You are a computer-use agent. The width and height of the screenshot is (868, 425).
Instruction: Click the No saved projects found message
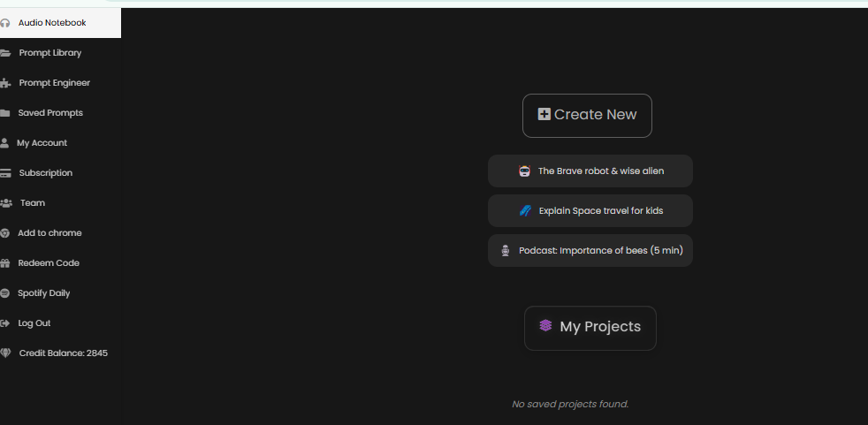570,404
